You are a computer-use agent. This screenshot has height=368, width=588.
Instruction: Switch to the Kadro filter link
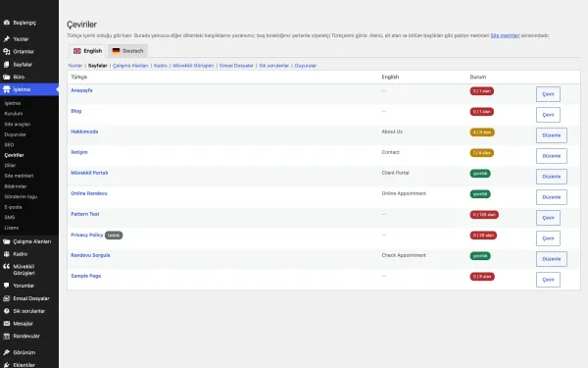[x=161, y=66]
